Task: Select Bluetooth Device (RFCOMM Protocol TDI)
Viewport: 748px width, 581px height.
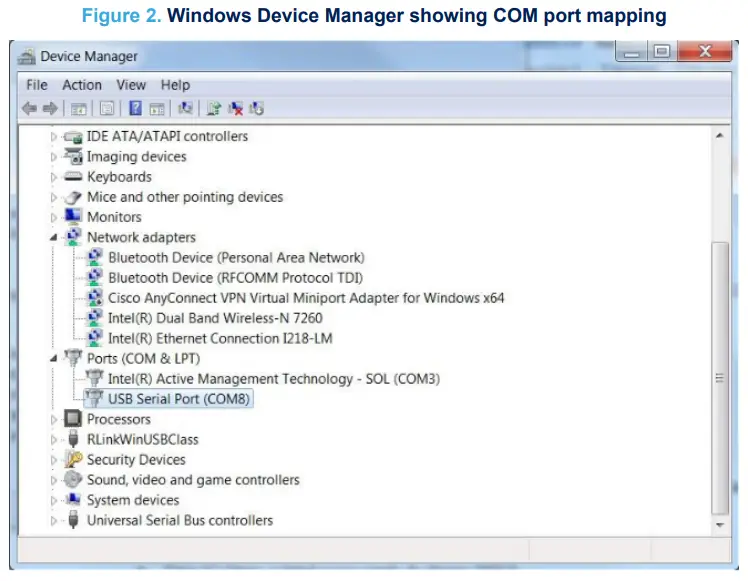Action: pos(235,278)
